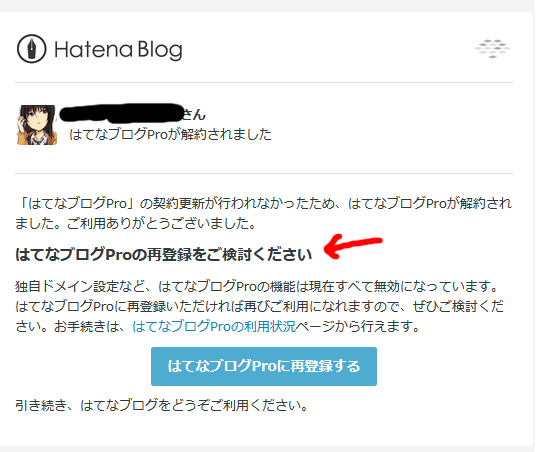Open the はてなブログProの利用状況 link

point(214,326)
